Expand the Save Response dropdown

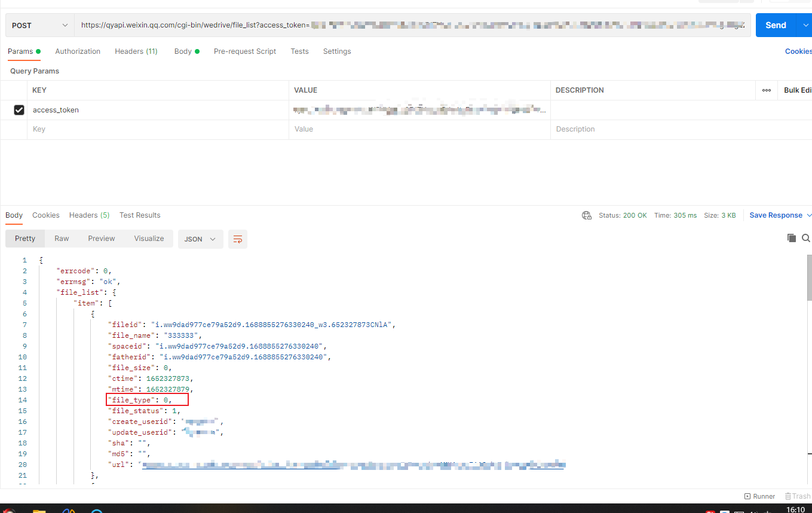click(809, 215)
